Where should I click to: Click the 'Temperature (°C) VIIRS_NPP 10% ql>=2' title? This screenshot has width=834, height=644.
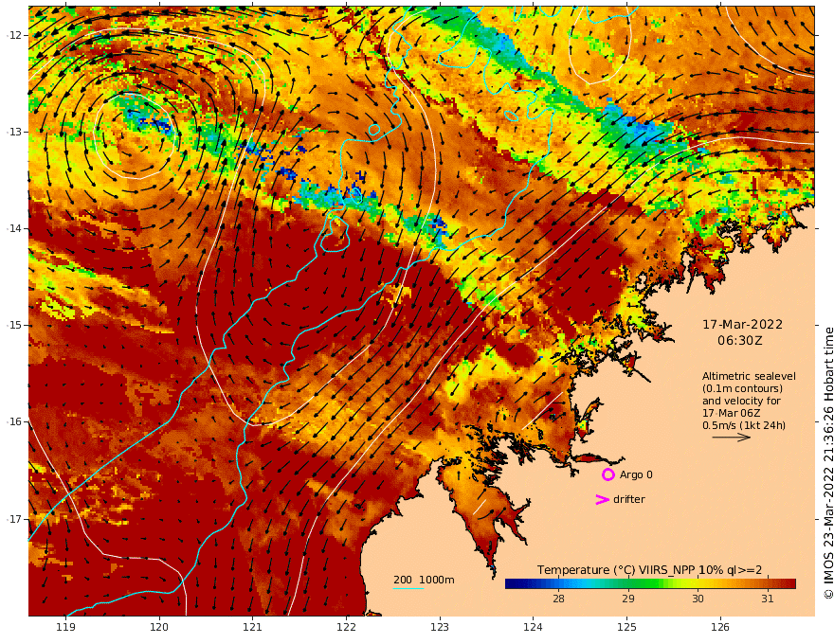pyautogui.click(x=649, y=570)
